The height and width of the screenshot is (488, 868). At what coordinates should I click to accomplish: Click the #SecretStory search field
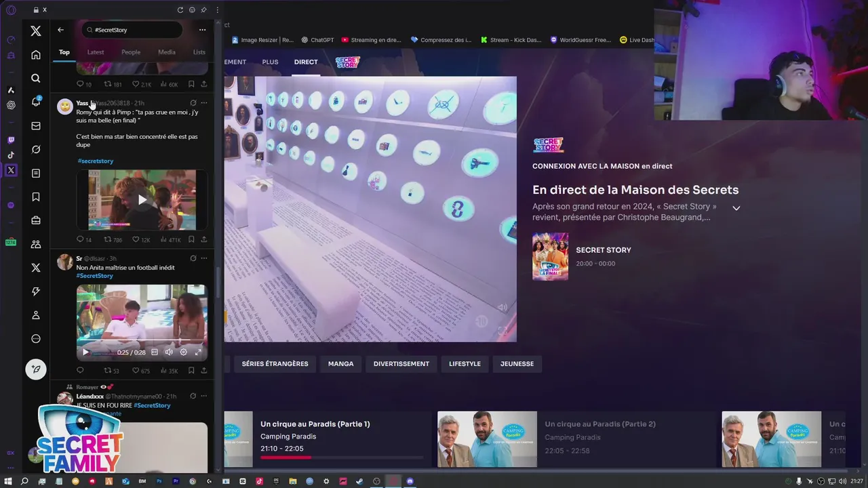click(132, 30)
